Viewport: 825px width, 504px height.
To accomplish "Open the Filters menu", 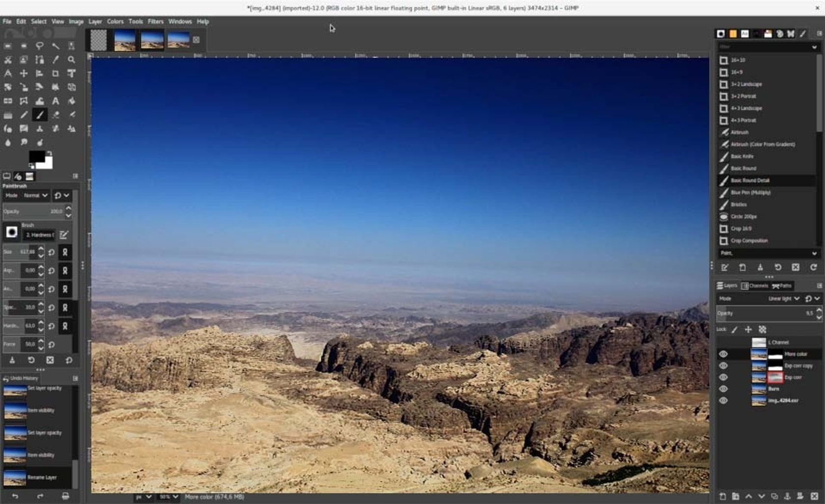I will [x=155, y=21].
